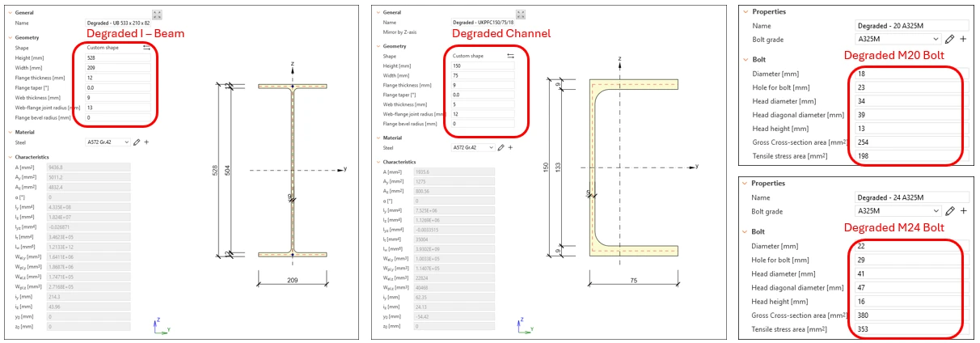Screen dimensions: 980x343
Task: Click the M24 bolt Diameter field showing 22
Action: [912, 246]
